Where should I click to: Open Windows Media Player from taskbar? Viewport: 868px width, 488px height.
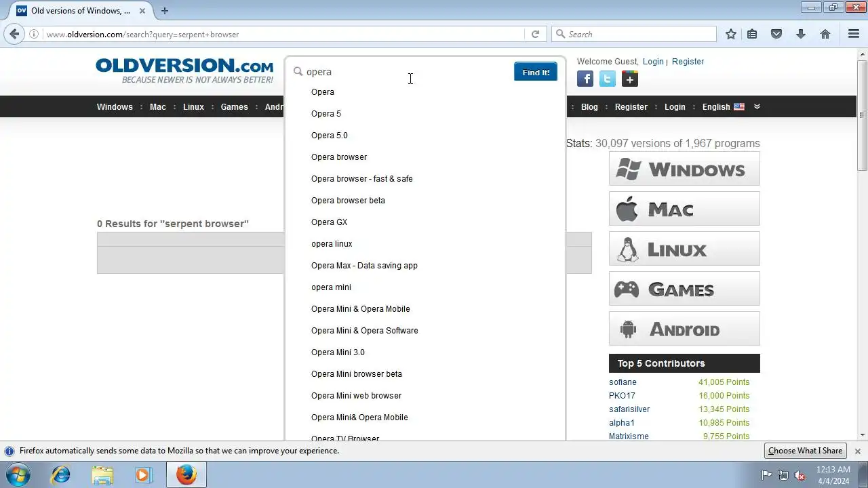pyautogui.click(x=143, y=475)
